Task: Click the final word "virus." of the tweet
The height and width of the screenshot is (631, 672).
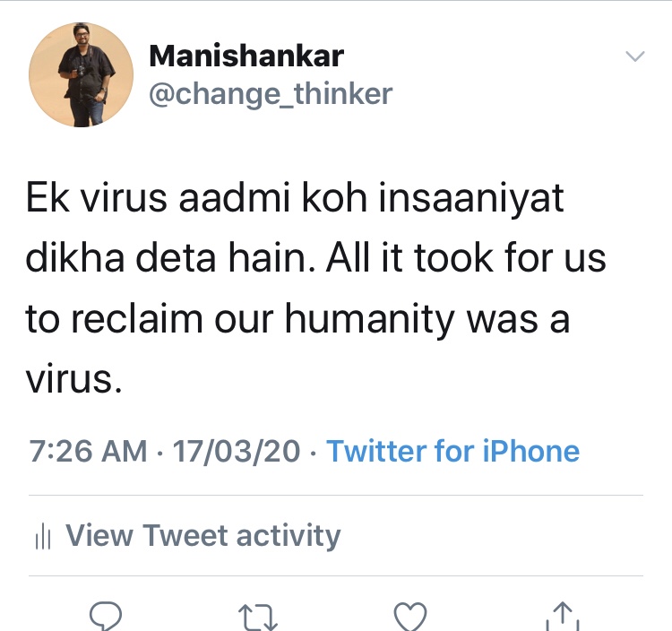Action: click(x=72, y=381)
